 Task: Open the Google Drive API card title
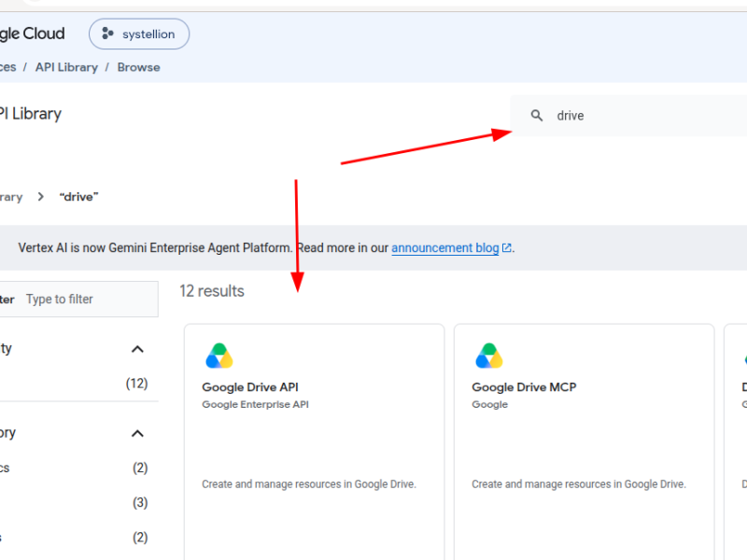(x=250, y=387)
